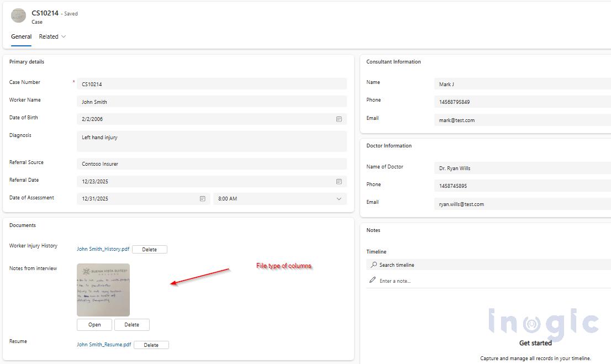The width and height of the screenshot is (611, 364).
Task: Open the Date of Birth calendar picker
Action: point(339,119)
